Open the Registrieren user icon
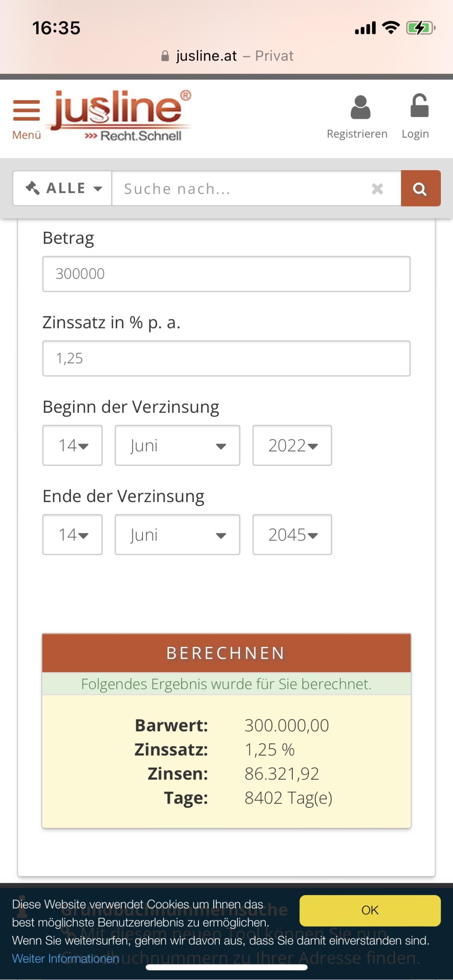This screenshot has height=980, width=453. click(360, 107)
